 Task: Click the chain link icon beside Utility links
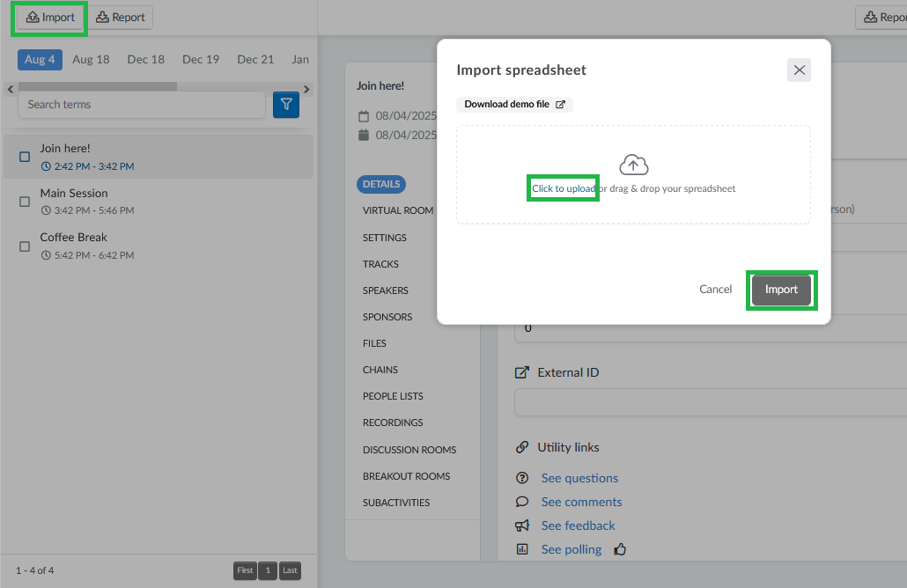point(522,447)
